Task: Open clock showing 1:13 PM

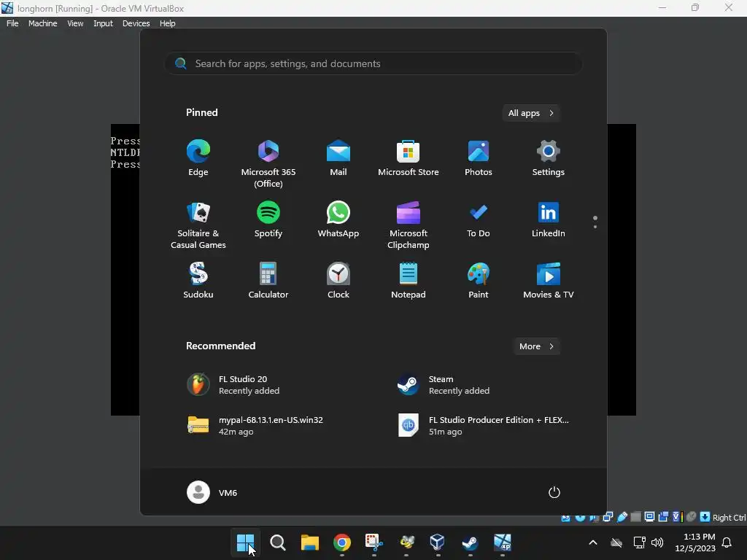Action: [695, 542]
